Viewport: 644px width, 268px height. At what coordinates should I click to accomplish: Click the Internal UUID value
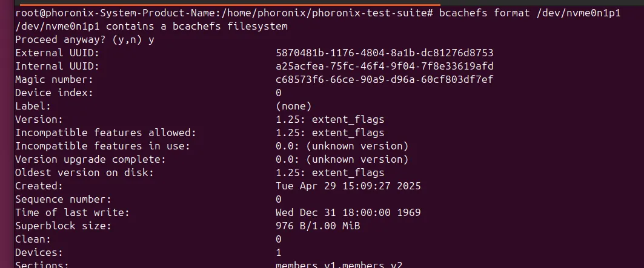pyautogui.click(x=384, y=66)
